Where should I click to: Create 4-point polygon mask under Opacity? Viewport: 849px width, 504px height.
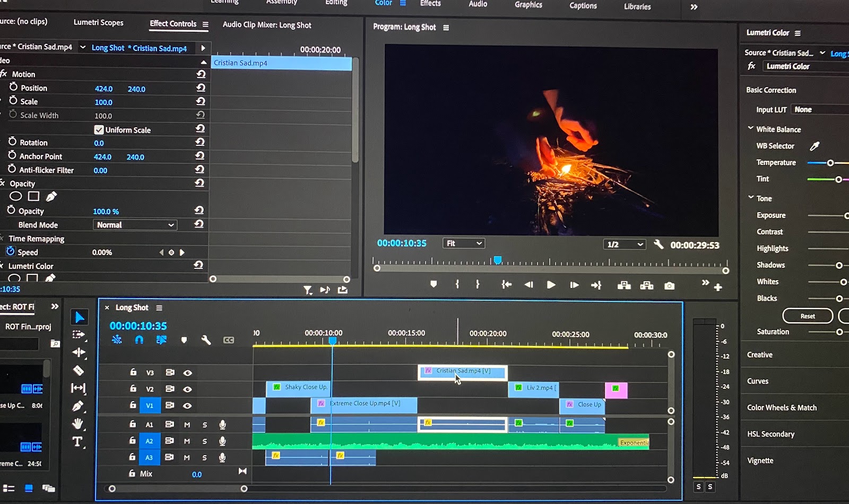tap(33, 196)
